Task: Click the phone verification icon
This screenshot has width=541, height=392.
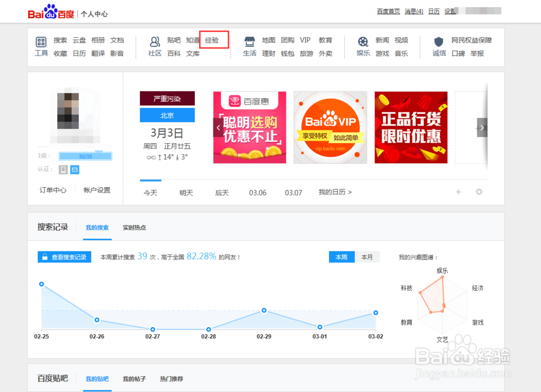Action: click(63, 170)
